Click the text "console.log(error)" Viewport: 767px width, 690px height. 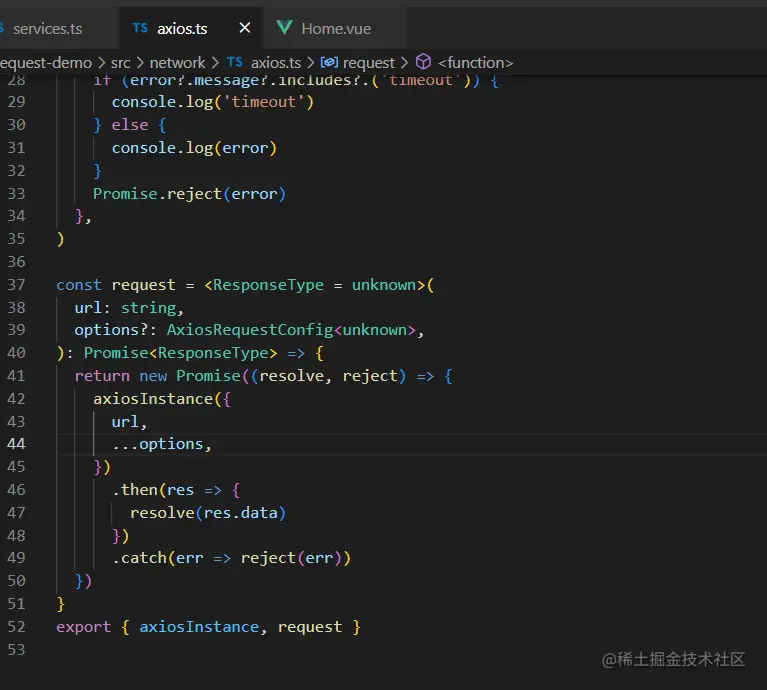[194, 148]
